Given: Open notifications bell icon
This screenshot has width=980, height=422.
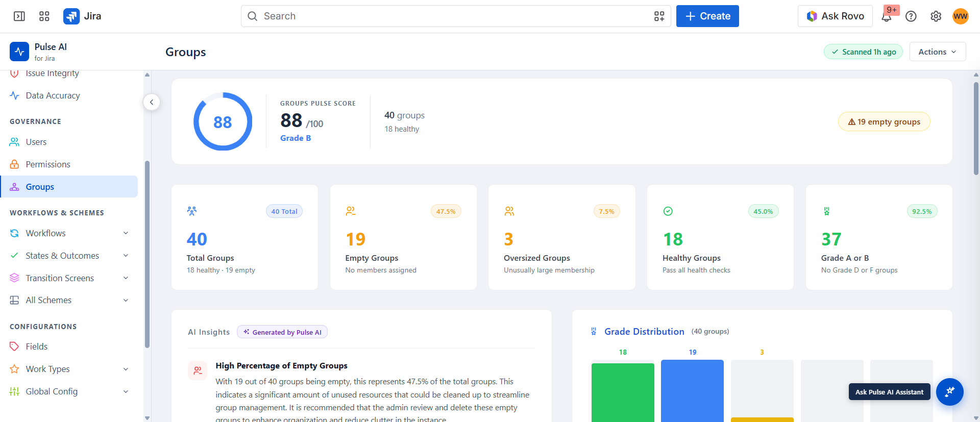Looking at the screenshot, I should tap(887, 17).
